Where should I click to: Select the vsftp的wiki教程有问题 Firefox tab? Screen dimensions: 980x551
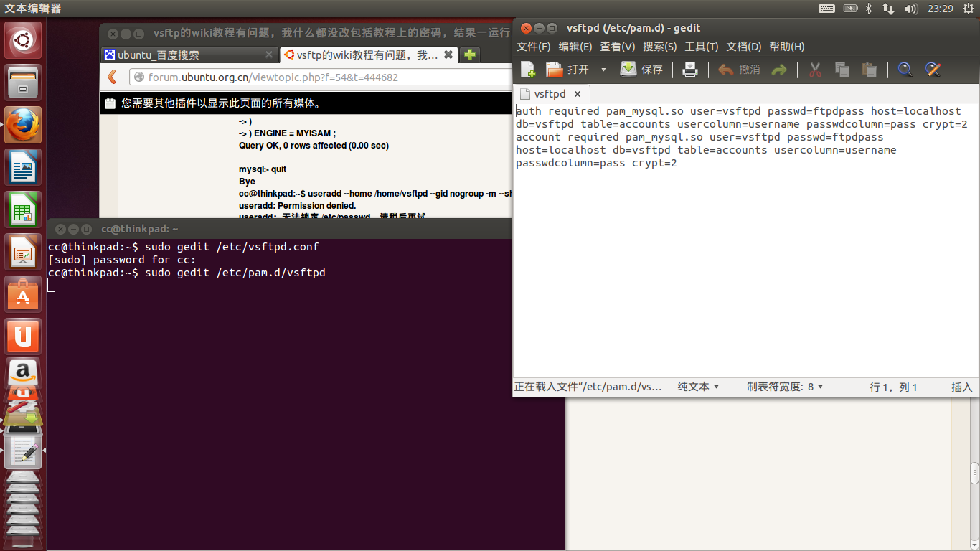click(x=367, y=55)
